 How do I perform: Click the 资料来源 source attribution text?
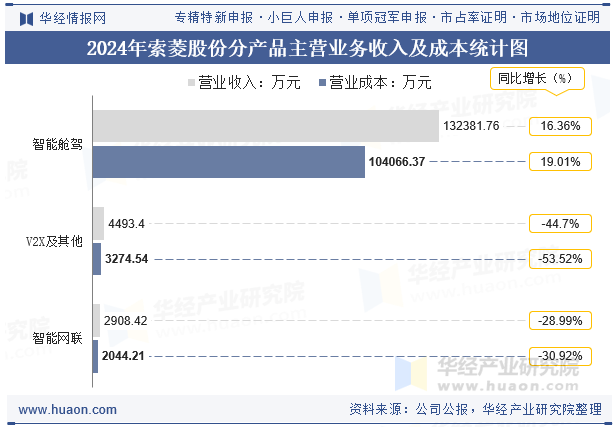coord(475,409)
